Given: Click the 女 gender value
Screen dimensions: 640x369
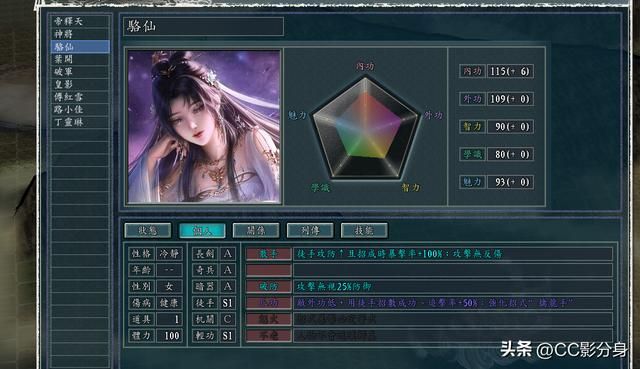Looking at the screenshot, I should [169, 287].
